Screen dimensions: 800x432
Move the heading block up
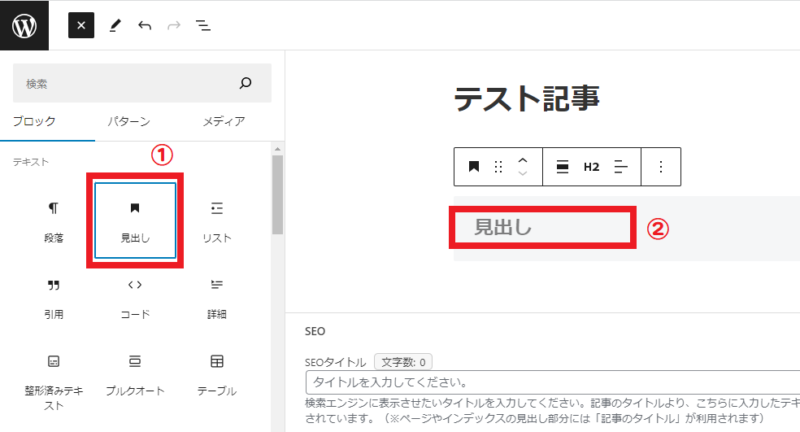click(x=522, y=160)
